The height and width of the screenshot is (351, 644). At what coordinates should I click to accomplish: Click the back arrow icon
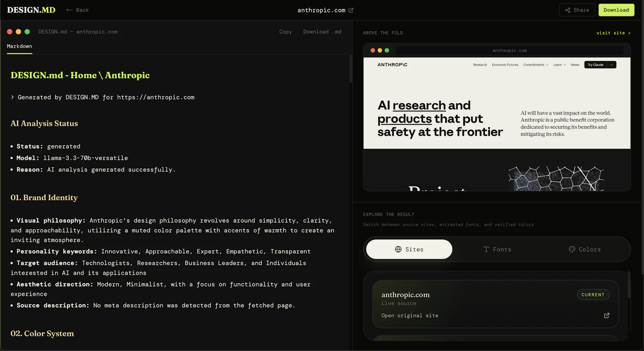coord(70,10)
